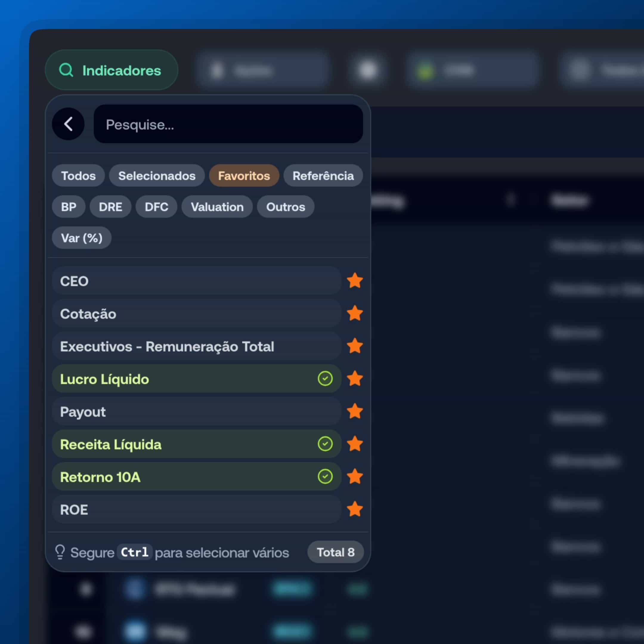Click the Retorno 10A label

click(x=100, y=477)
